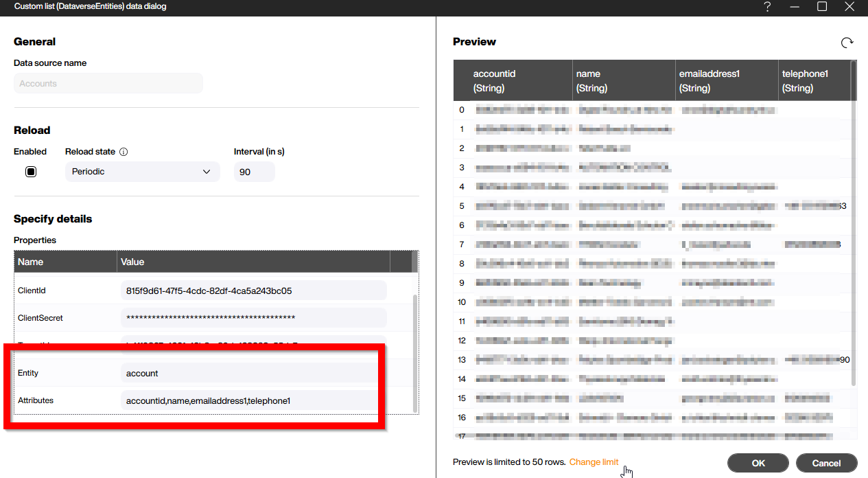
Task: Select the accountid column header in Preview
Action: coord(513,80)
